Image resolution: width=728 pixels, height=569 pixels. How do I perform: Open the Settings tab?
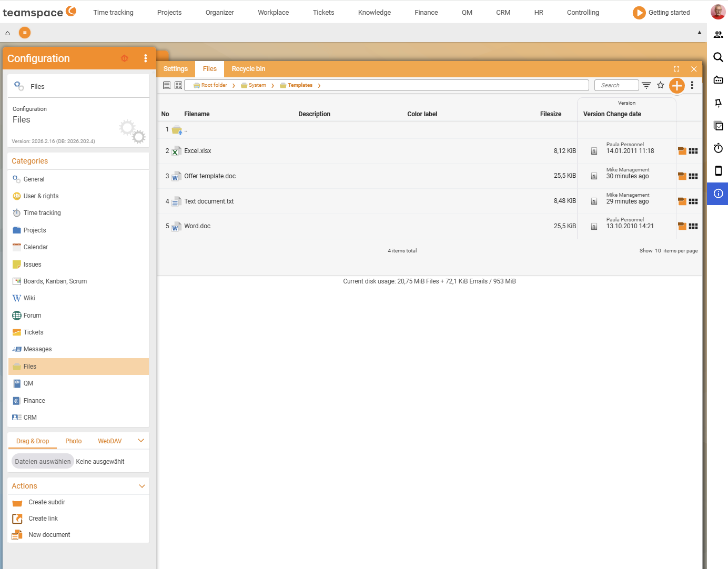click(176, 69)
